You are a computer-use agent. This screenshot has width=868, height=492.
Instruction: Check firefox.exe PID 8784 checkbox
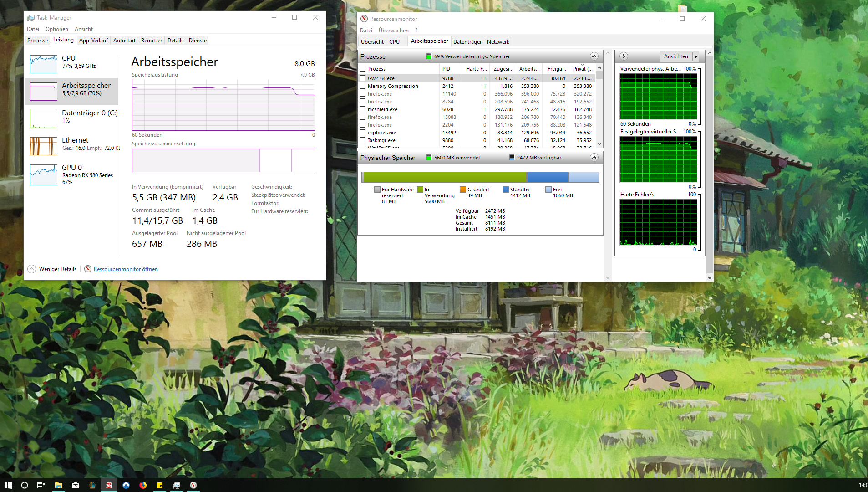pyautogui.click(x=363, y=102)
